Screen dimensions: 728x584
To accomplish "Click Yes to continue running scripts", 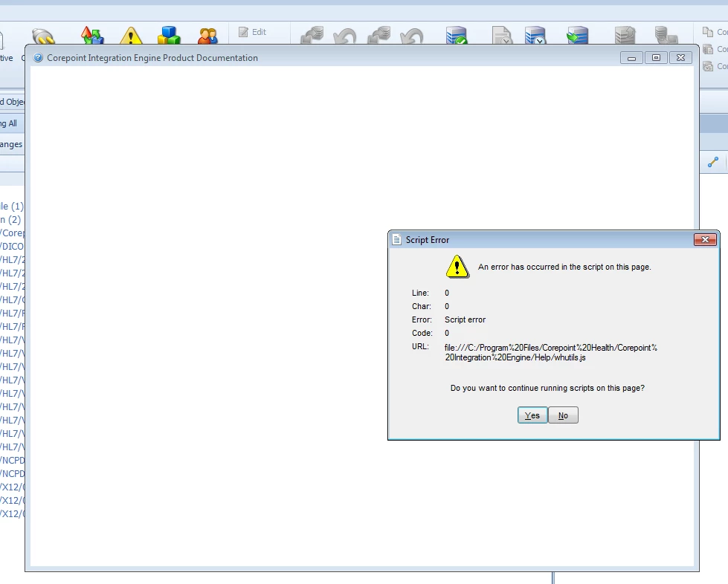I will pos(532,415).
